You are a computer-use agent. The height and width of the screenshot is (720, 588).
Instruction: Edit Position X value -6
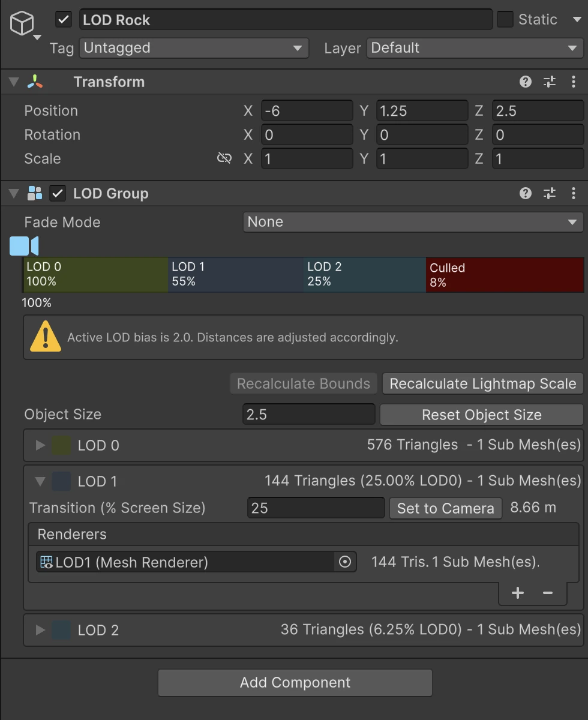click(307, 111)
